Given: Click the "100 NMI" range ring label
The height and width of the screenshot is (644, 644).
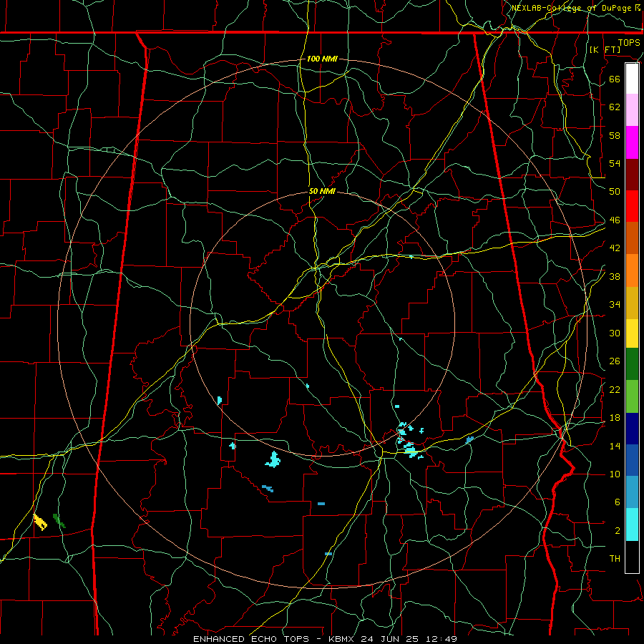Looking at the screenshot, I should coord(322,59).
